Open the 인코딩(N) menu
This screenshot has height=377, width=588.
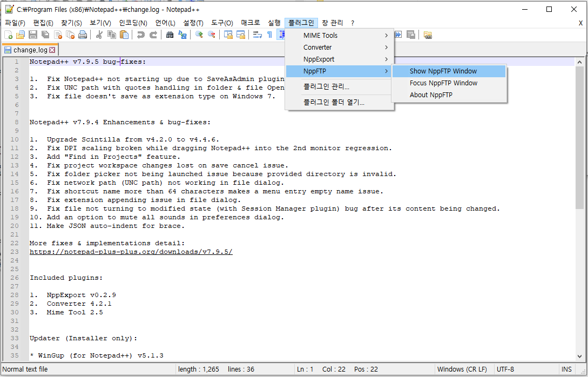pos(133,23)
